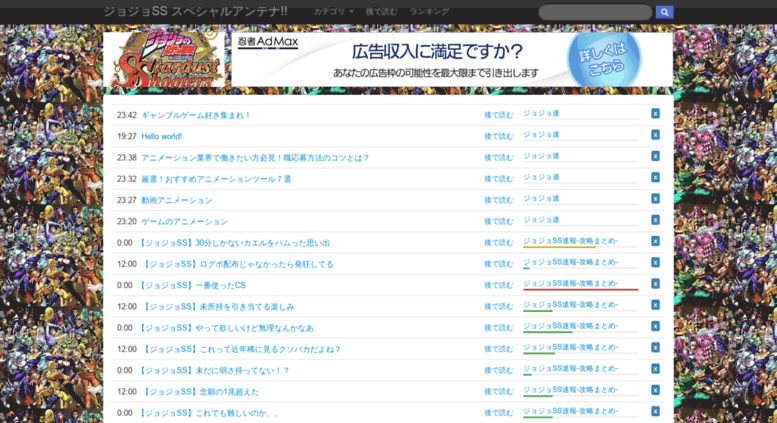777x423 pixels.
Task: Save 動画アニメーション with its 後で読む link
Action: [x=499, y=200]
